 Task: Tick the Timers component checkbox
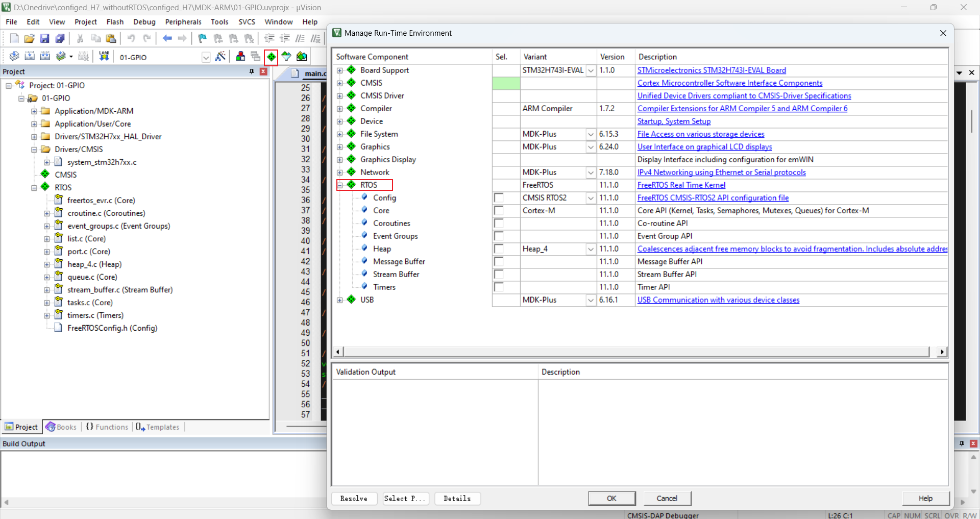pos(499,287)
